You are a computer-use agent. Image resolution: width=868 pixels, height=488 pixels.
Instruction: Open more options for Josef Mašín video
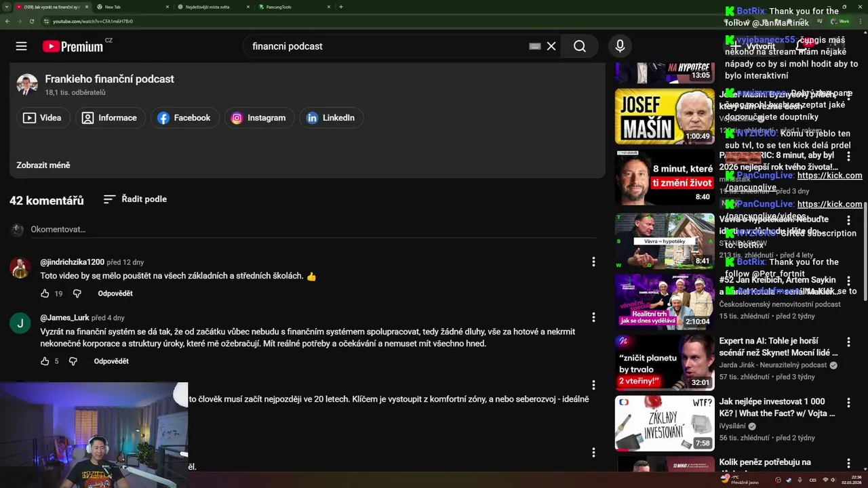point(848,96)
